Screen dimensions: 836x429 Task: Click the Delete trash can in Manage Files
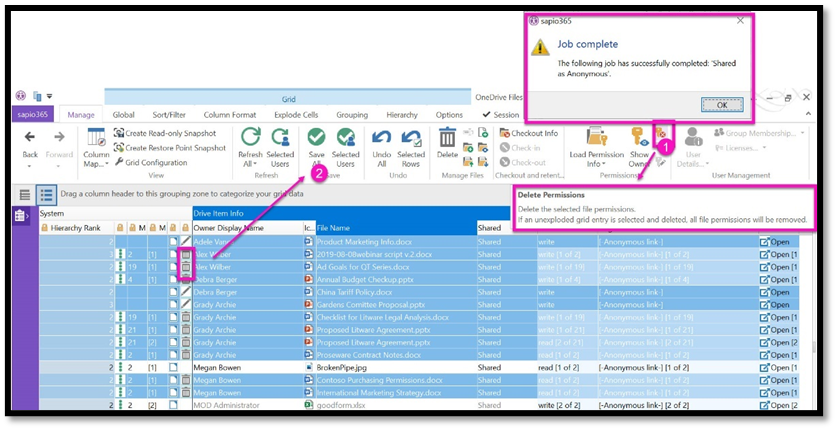pyautogui.click(x=447, y=137)
